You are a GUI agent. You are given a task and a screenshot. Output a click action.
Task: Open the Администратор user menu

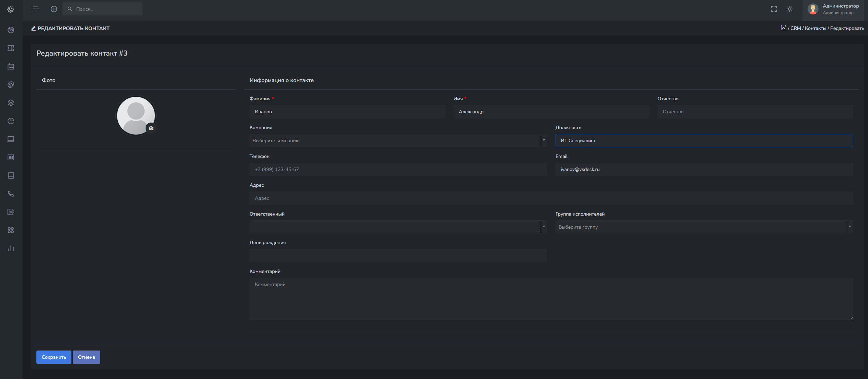coord(834,9)
